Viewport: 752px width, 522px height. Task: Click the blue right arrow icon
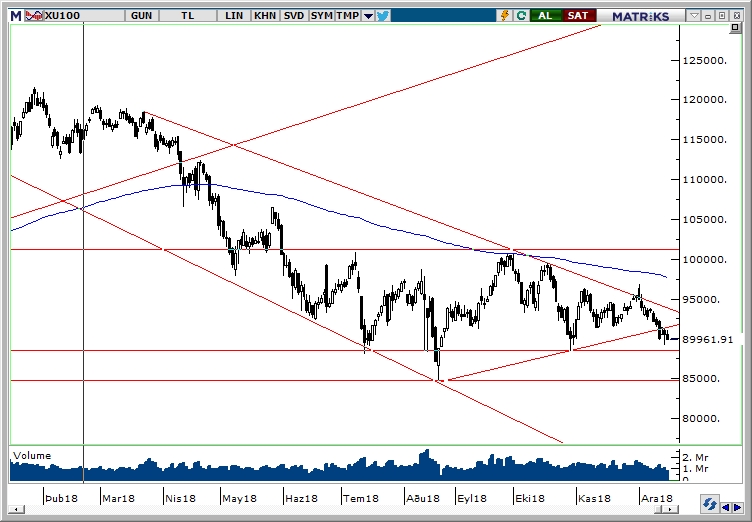point(737,508)
